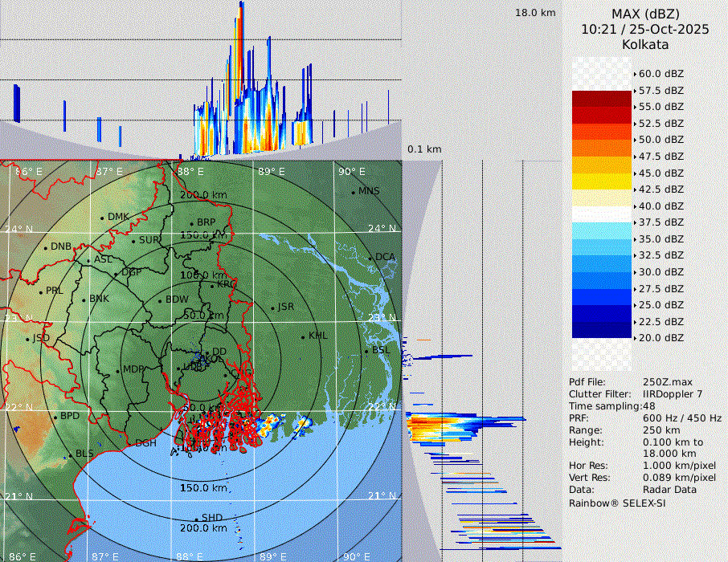This screenshot has height=562, width=728.
Task: Click the 37.5 dBZ legend label
Action: point(661,222)
